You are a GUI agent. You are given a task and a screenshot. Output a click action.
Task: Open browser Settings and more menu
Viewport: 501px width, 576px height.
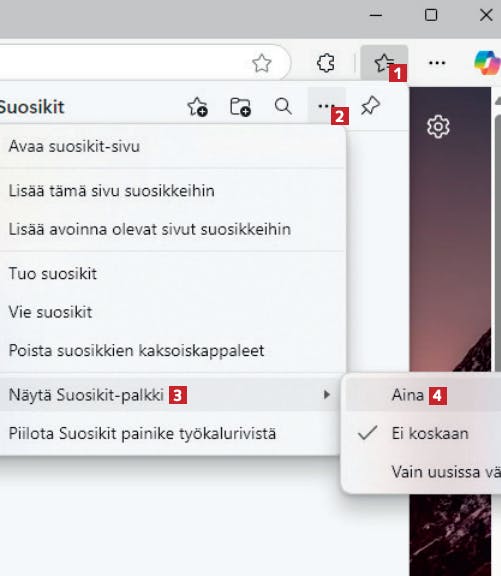(x=437, y=63)
